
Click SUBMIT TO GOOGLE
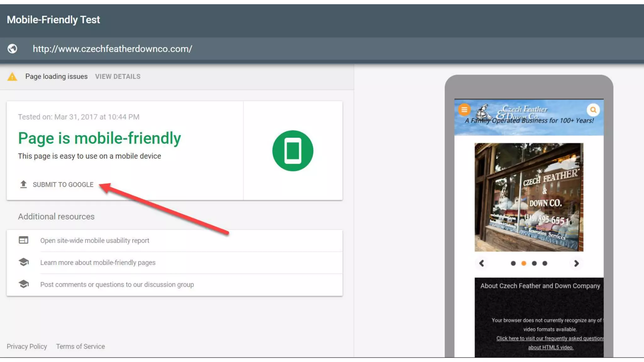(63, 185)
